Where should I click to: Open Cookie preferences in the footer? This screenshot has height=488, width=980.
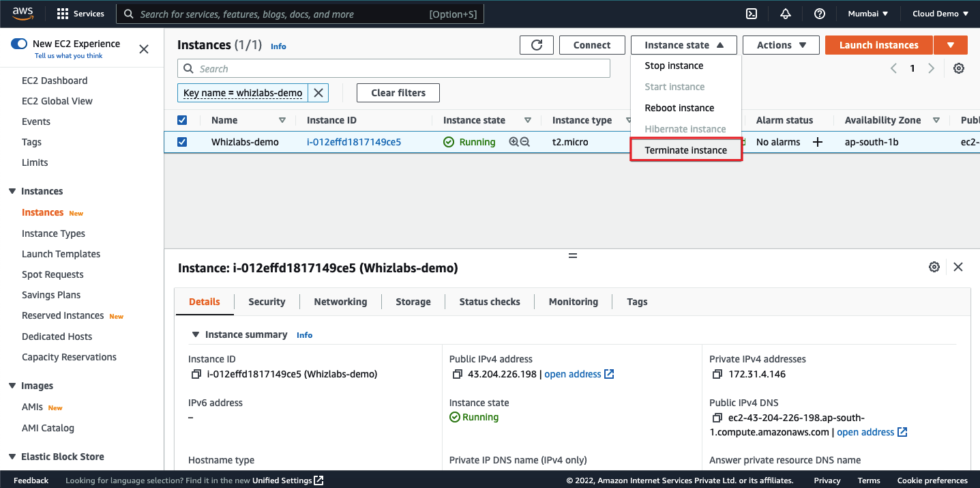(932, 480)
